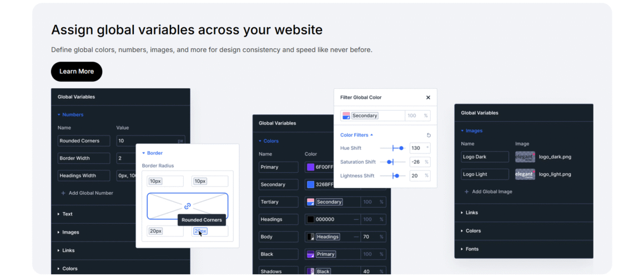Click the Lightness Shift value 20

(x=416, y=176)
